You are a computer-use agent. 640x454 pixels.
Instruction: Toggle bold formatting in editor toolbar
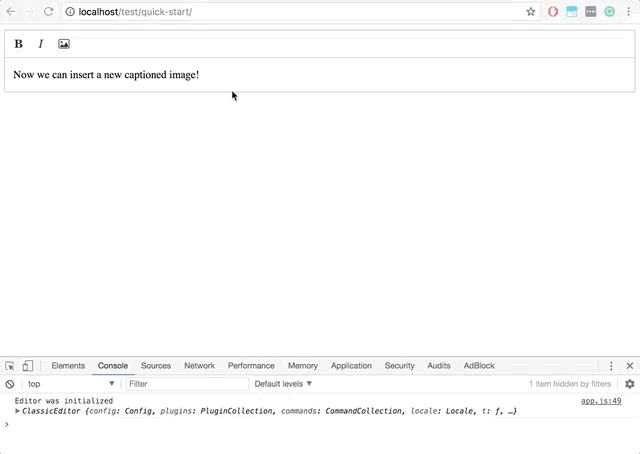19,44
